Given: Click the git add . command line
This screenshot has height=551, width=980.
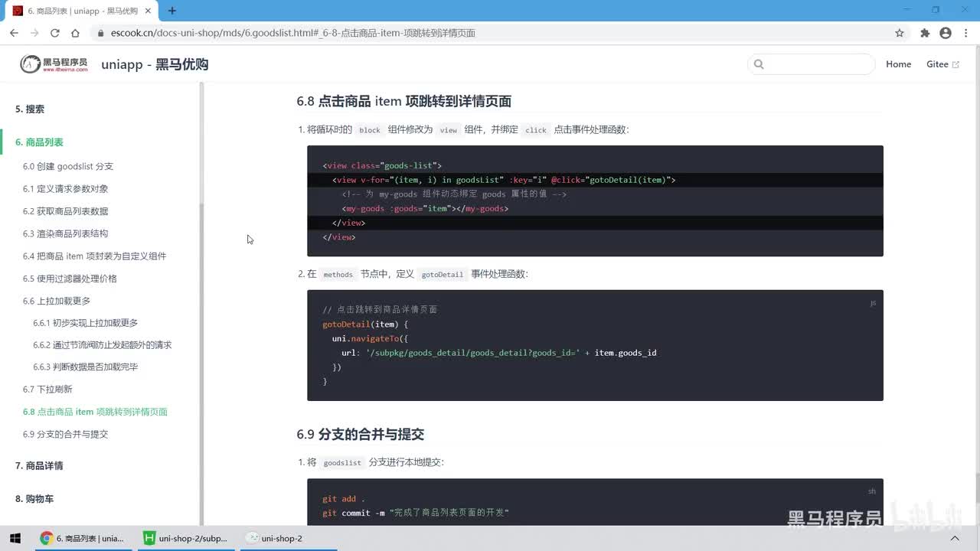Looking at the screenshot, I should coord(344,499).
